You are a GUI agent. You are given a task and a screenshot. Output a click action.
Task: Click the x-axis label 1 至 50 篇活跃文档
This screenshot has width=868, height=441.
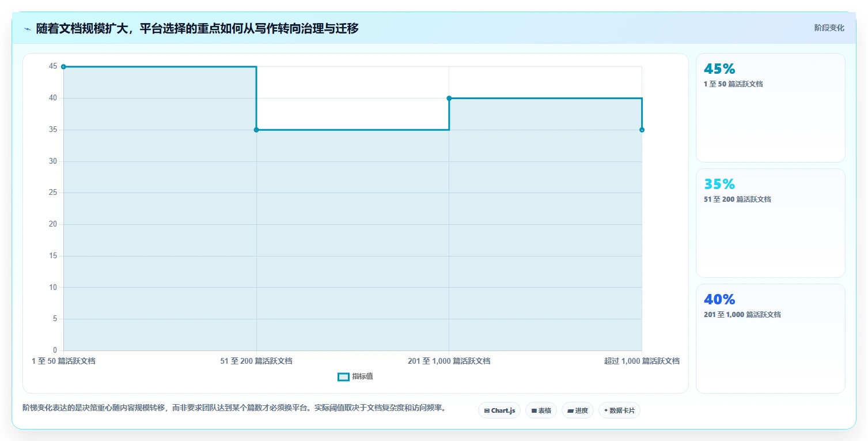(63, 361)
